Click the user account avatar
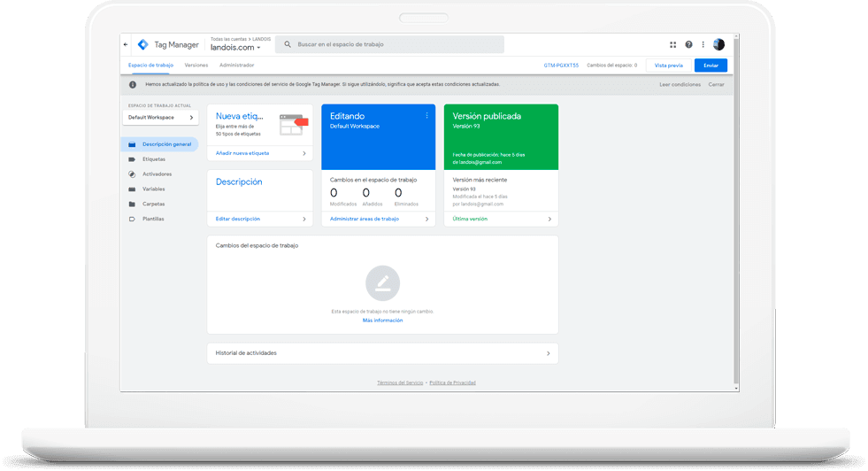 [x=718, y=44]
